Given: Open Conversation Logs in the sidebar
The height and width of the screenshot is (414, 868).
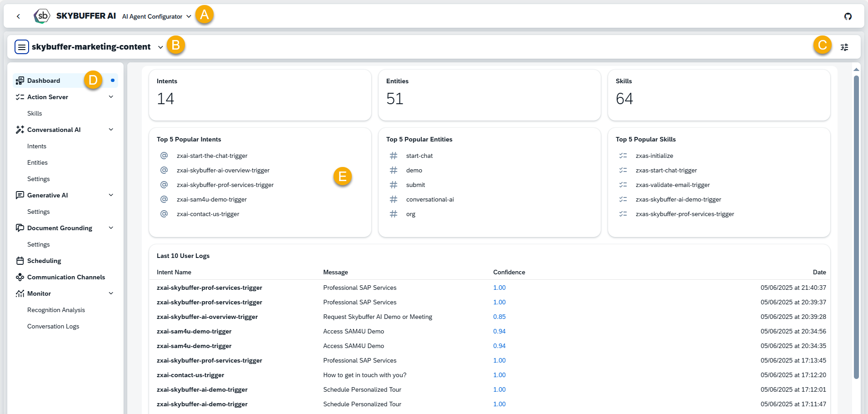Looking at the screenshot, I should point(53,326).
